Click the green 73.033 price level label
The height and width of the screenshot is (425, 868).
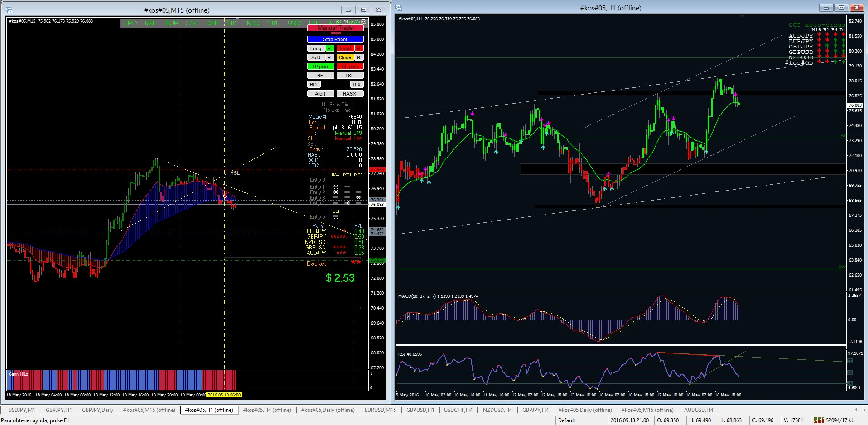(x=377, y=260)
